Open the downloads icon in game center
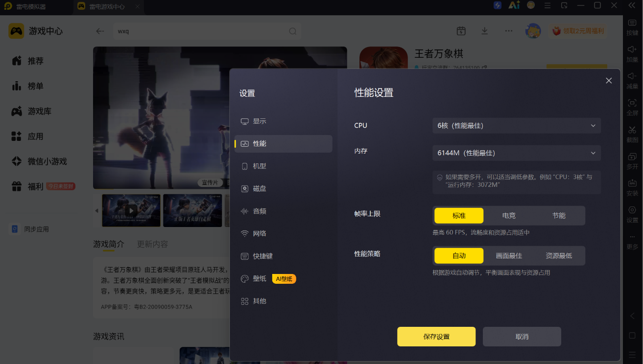643x364 pixels. [x=484, y=31]
